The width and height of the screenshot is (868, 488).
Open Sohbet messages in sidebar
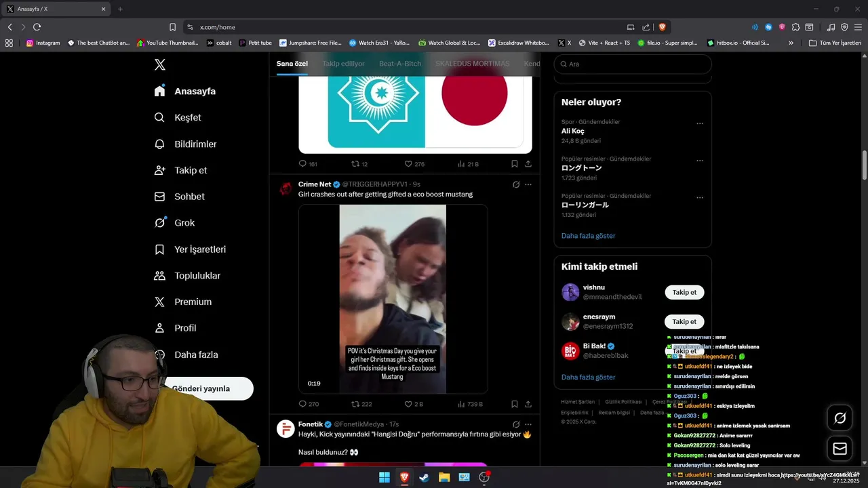tap(179, 197)
